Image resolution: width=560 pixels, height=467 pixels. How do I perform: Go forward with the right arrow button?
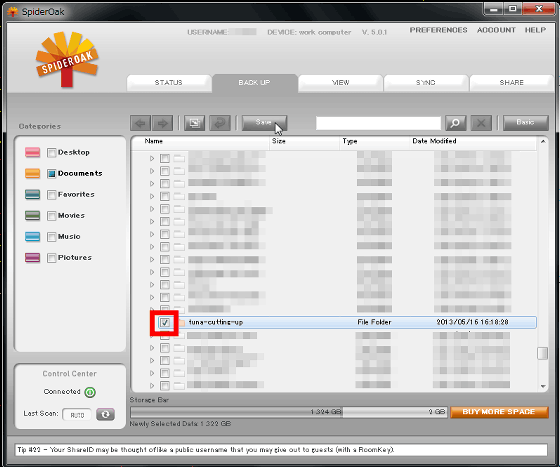(x=162, y=123)
